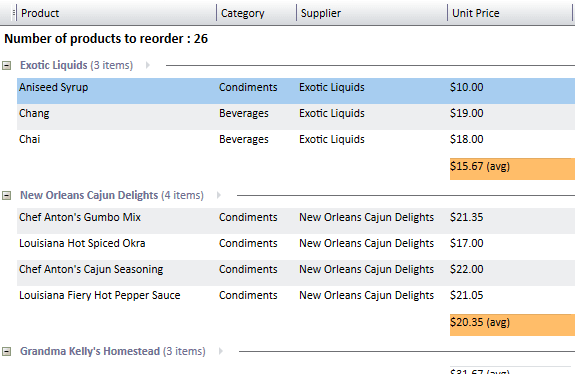Click the $17.00 unit price

click(x=467, y=243)
